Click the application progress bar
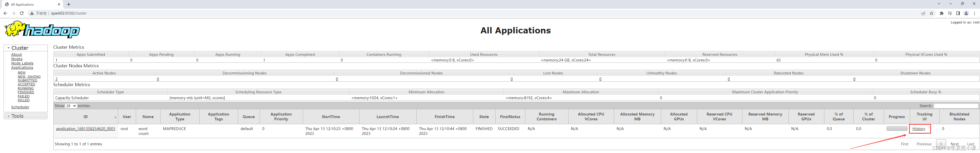Screen dimensions: 980x153 897,129
